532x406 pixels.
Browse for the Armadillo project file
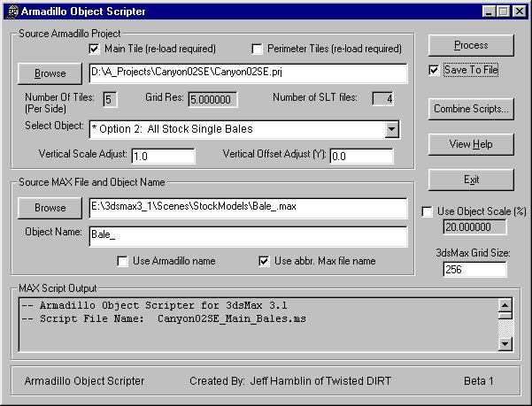pyautogui.click(x=50, y=73)
